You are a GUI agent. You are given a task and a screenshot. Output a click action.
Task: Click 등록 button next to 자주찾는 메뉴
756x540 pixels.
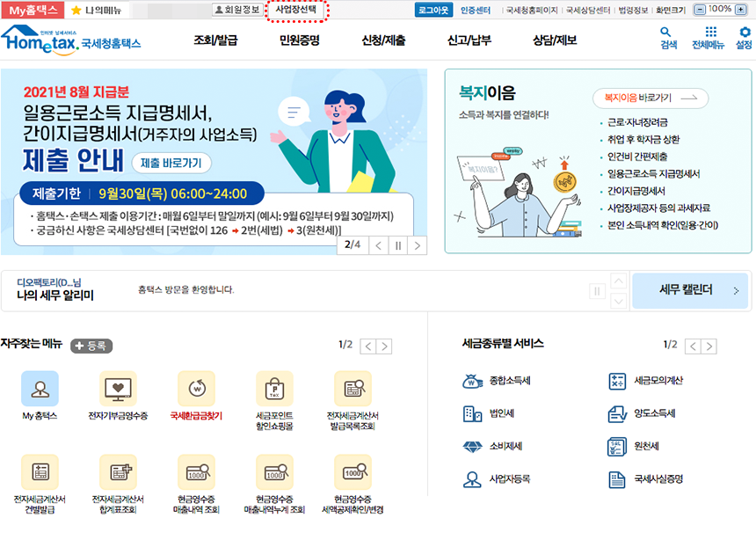[91, 346]
